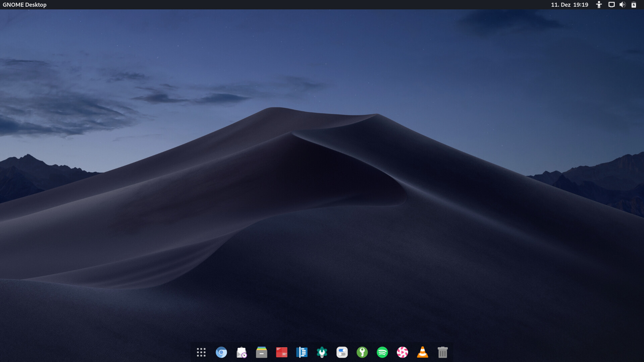644x362 pixels.
Task: Launch the red terminal app icon
Action: [x=282, y=352]
